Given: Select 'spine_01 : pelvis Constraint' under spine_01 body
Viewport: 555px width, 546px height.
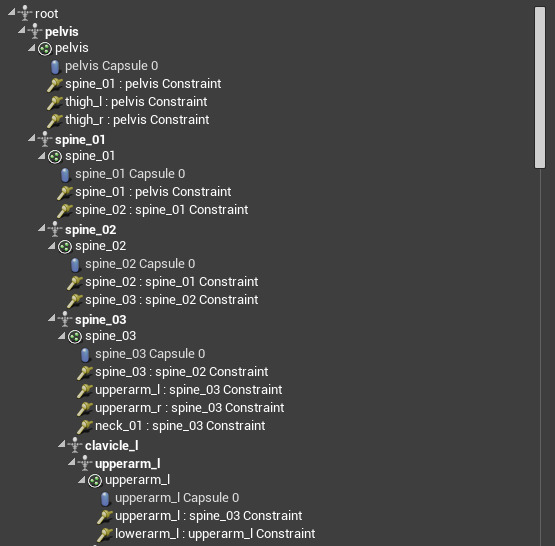Looking at the screenshot, I should click(x=153, y=192).
